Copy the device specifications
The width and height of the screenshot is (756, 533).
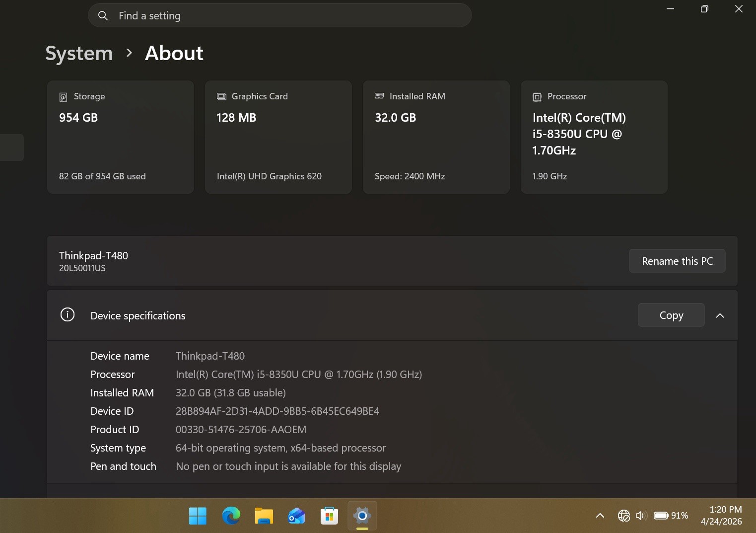pyautogui.click(x=671, y=315)
